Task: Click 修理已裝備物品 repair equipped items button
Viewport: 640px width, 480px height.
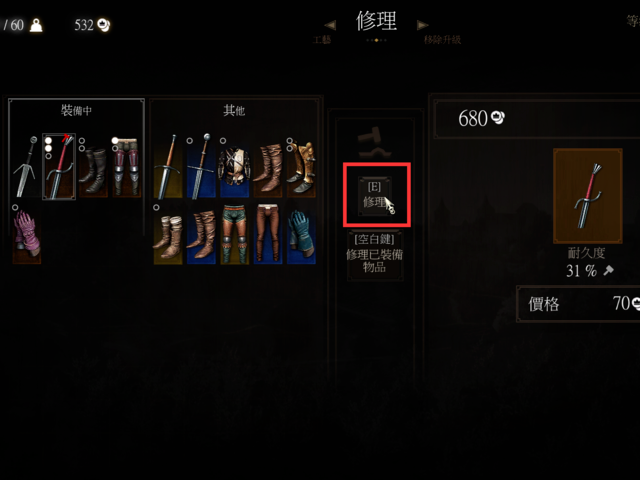Action: [x=375, y=255]
